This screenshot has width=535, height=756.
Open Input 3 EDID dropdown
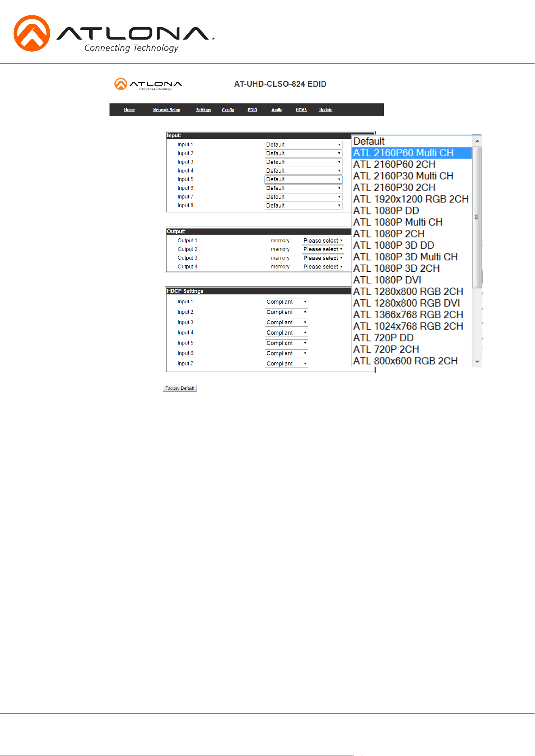303,162
